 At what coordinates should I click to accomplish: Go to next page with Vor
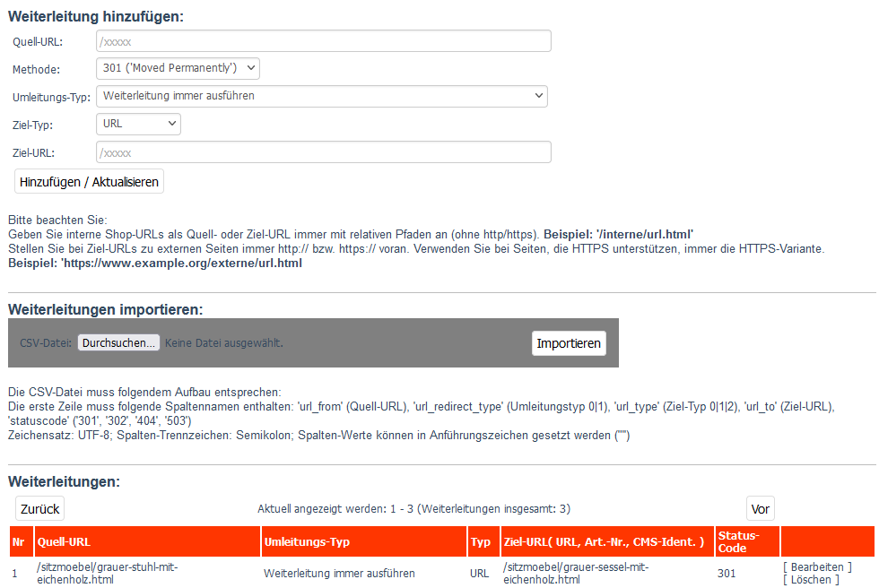[761, 508]
